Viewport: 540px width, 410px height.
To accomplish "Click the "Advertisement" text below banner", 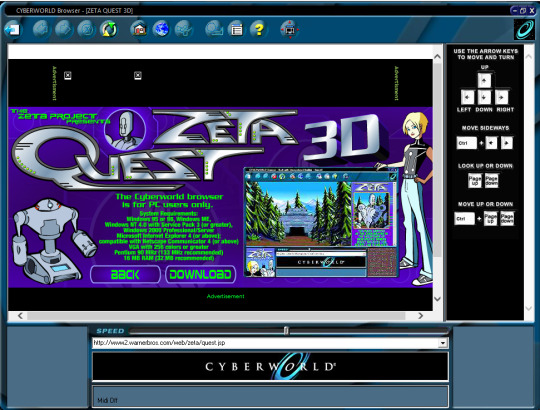I will tap(226, 296).
